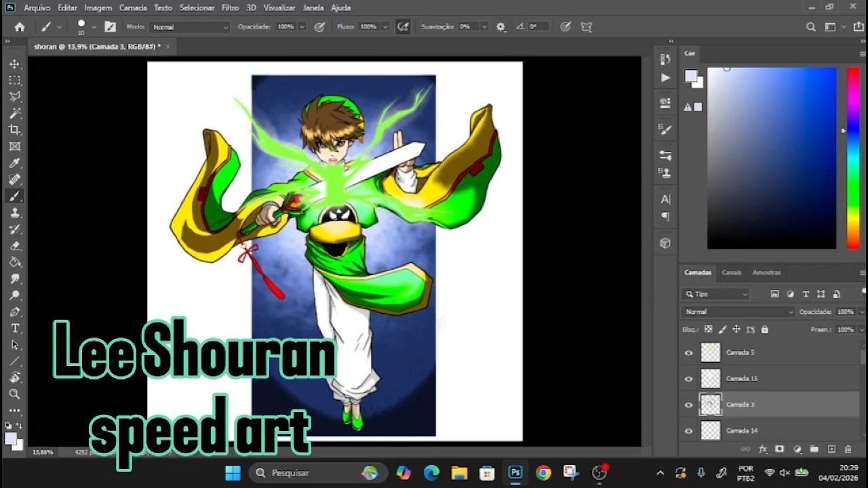
Task: Select the History Brush tool
Action: click(14, 229)
